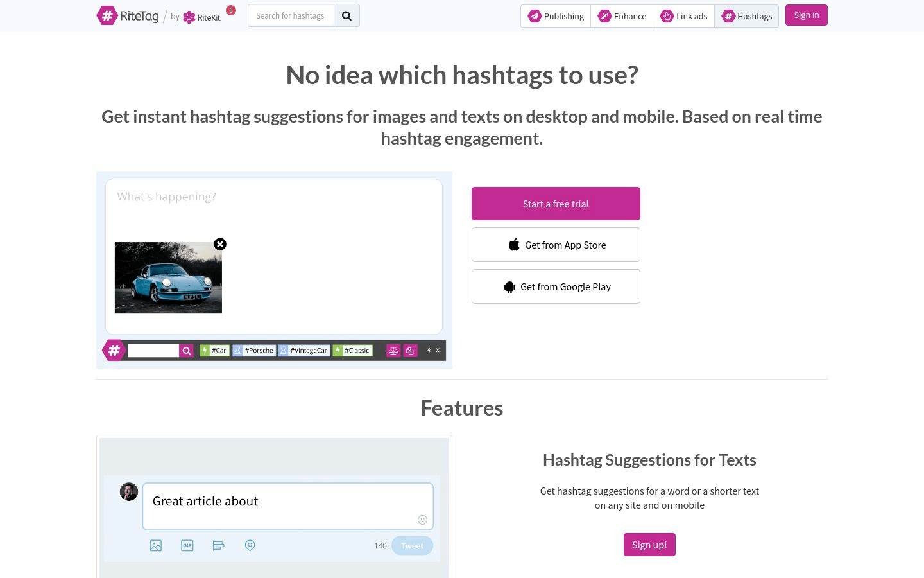Go to the Link ads section

click(x=684, y=16)
